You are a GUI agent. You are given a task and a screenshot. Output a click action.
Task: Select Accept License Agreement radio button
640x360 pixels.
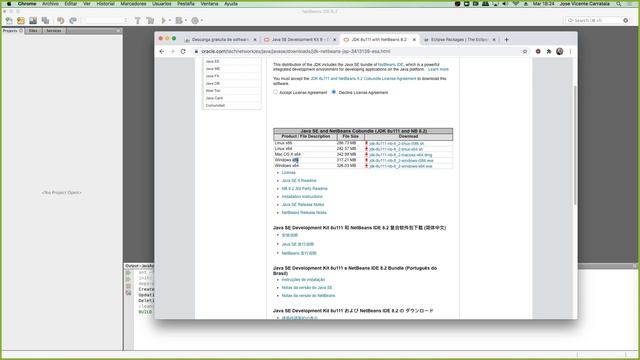[x=275, y=92]
